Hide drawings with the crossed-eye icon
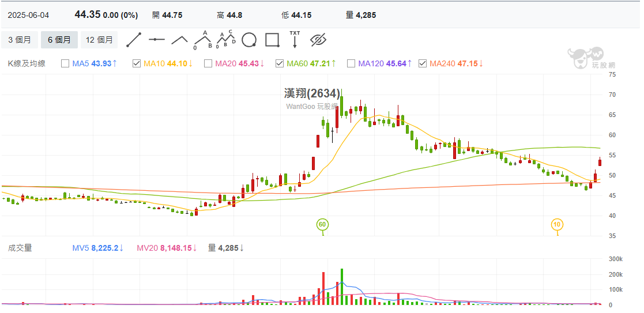 [x=318, y=40]
